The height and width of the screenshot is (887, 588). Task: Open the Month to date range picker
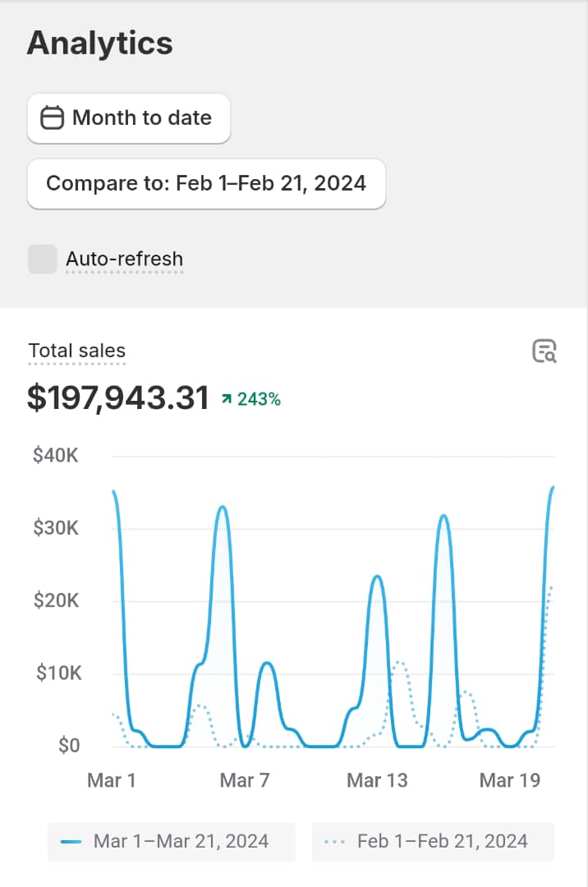pos(129,118)
